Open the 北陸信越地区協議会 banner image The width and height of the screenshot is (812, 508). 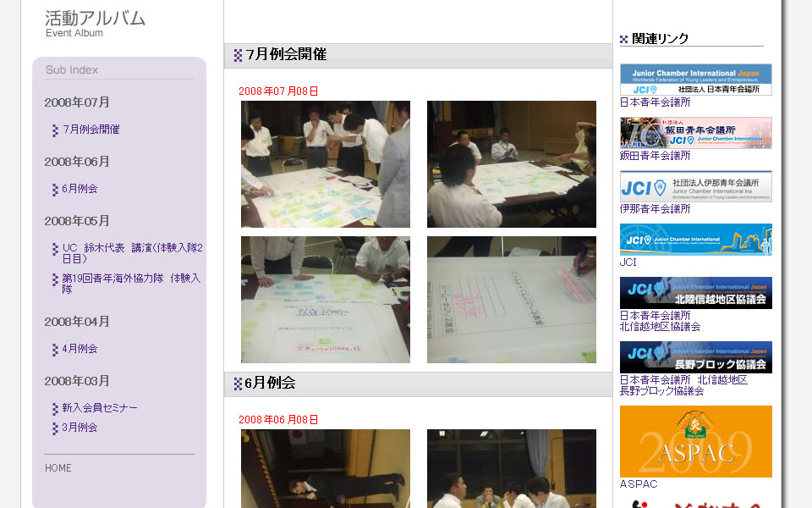tap(696, 293)
